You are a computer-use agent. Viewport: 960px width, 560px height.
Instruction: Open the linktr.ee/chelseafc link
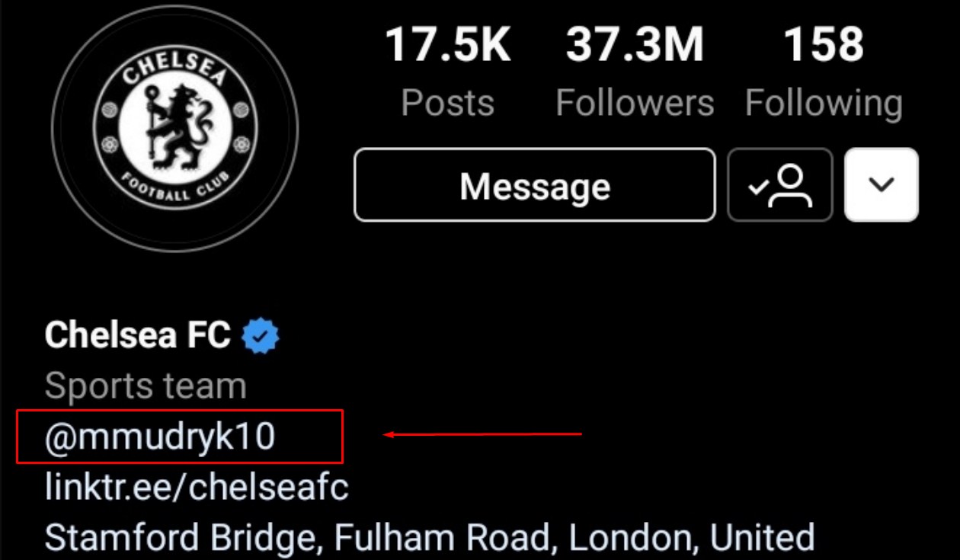tap(197, 488)
